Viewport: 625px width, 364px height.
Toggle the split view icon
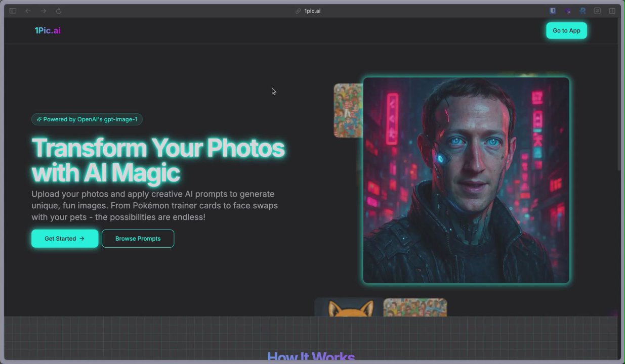pos(612,11)
